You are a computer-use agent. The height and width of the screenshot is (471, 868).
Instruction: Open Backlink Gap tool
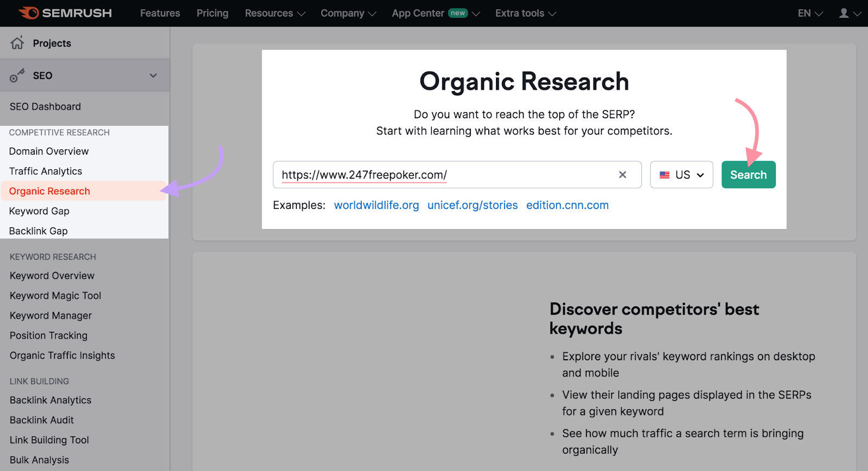tap(39, 231)
